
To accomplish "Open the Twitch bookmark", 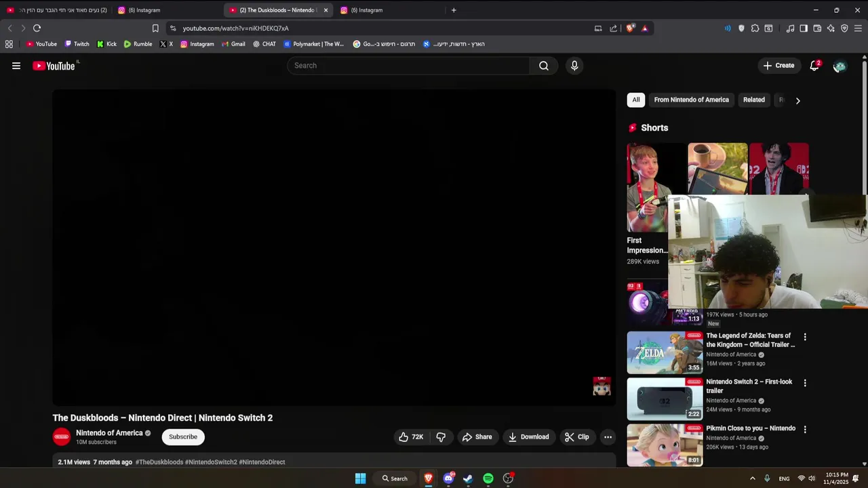I will coord(77,44).
